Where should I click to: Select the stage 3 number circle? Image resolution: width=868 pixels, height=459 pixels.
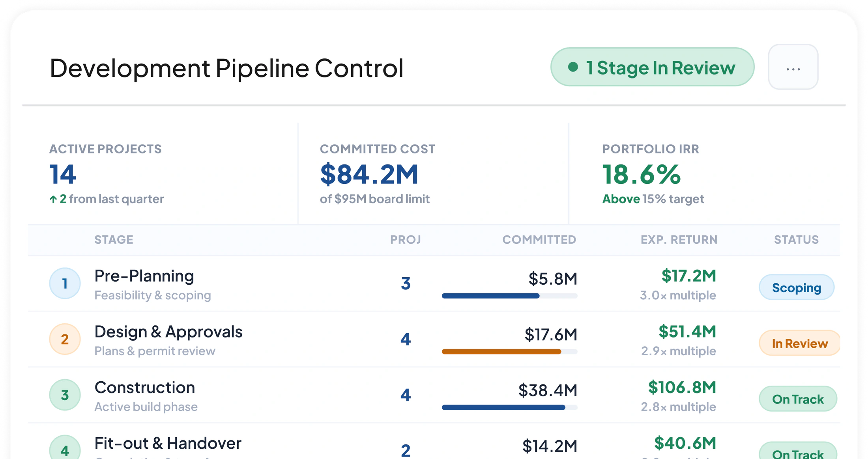coord(65,395)
